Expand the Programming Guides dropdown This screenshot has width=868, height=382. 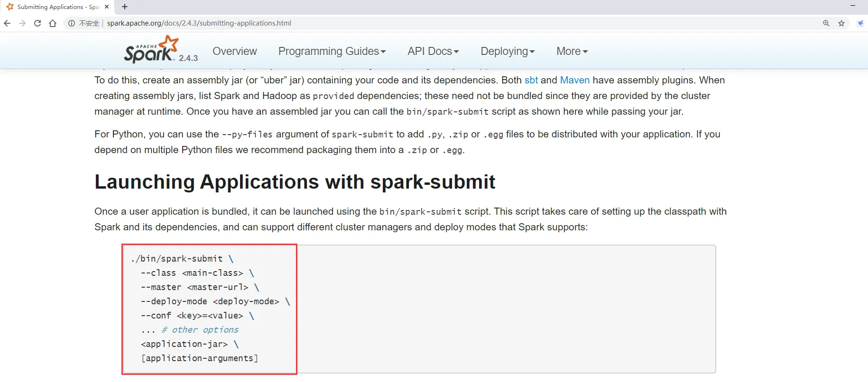coord(332,51)
